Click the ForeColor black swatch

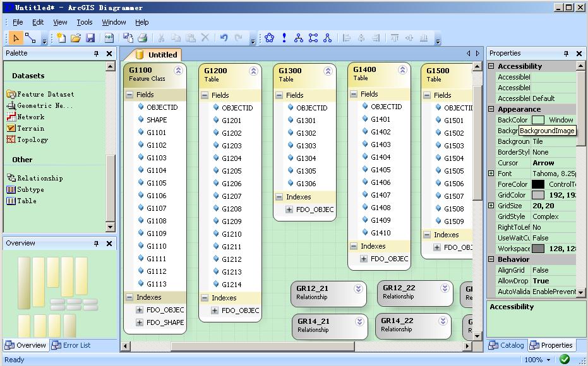pos(538,184)
